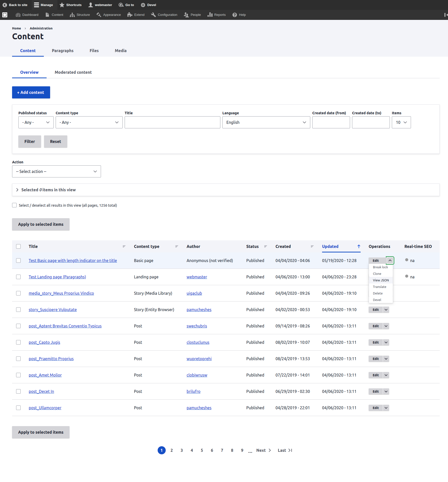Click the People icon
Viewport: 448px width, 482px height.
pyautogui.click(x=186, y=15)
